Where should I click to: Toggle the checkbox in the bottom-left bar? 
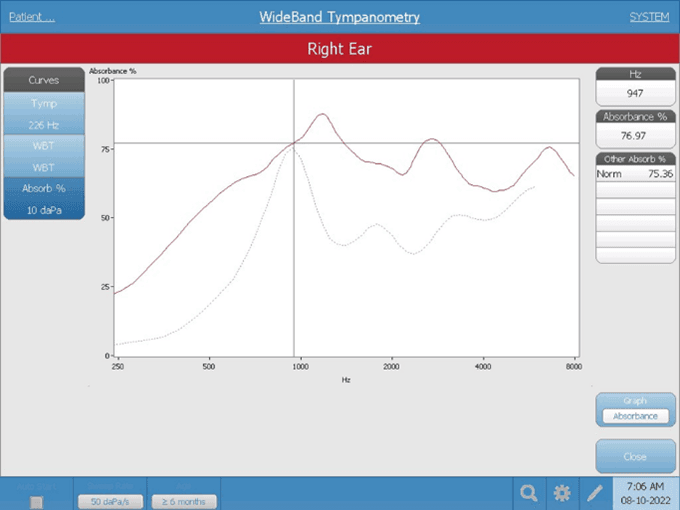pos(36,501)
